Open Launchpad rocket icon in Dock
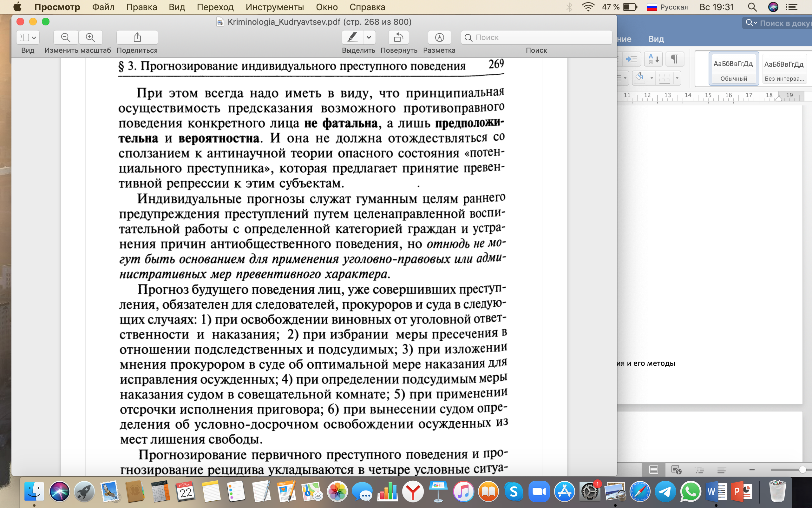The height and width of the screenshot is (508, 812). 84,491
